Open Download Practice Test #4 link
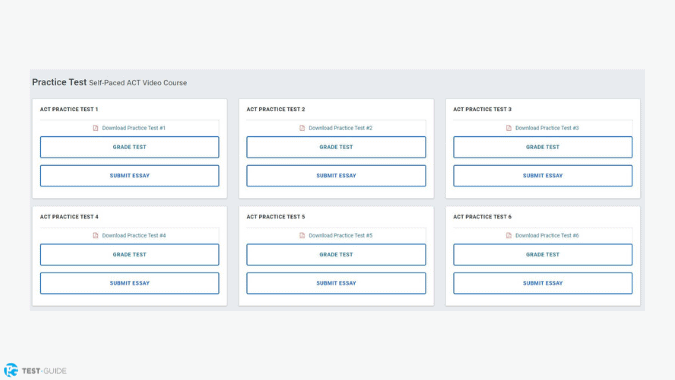 click(x=133, y=235)
